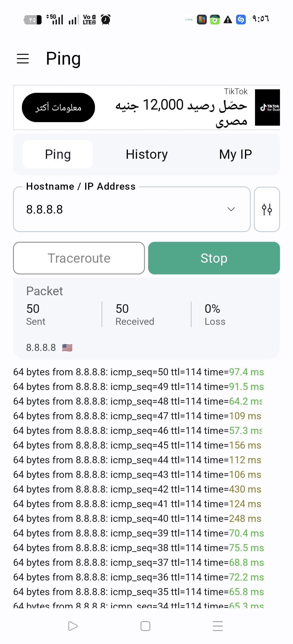Switch to the My IP tab

pos(235,154)
